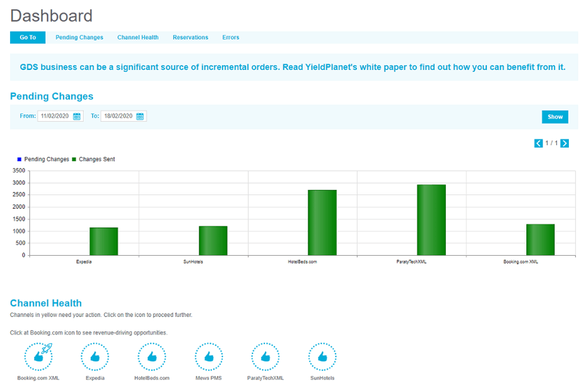Click the Go To button
Viewport: 587px width, 392px height.
pos(28,38)
